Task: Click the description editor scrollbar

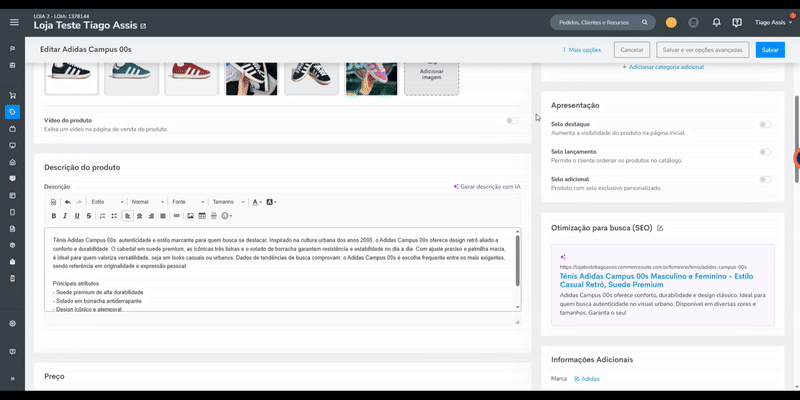Action: point(518,261)
